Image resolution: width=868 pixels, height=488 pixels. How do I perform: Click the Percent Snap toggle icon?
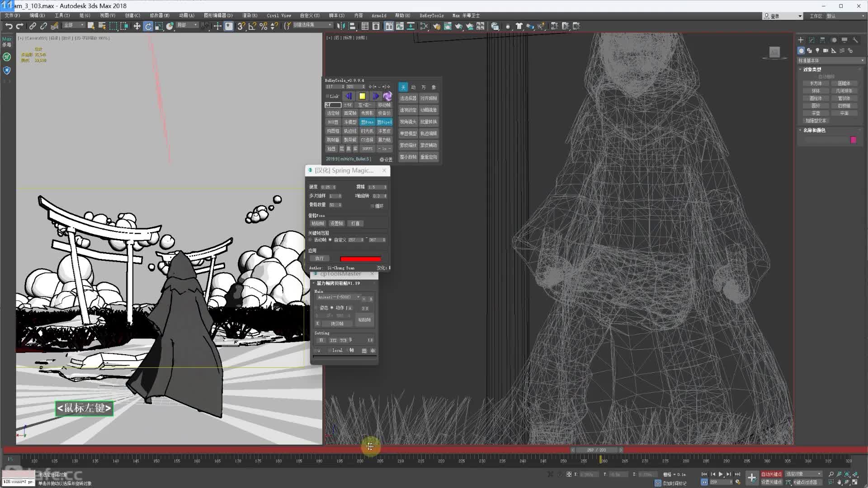pyautogui.click(x=263, y=26)
